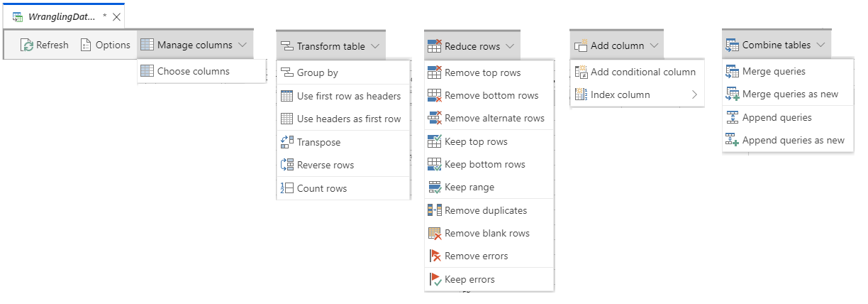Click the Keep errors flag icon

435,279
